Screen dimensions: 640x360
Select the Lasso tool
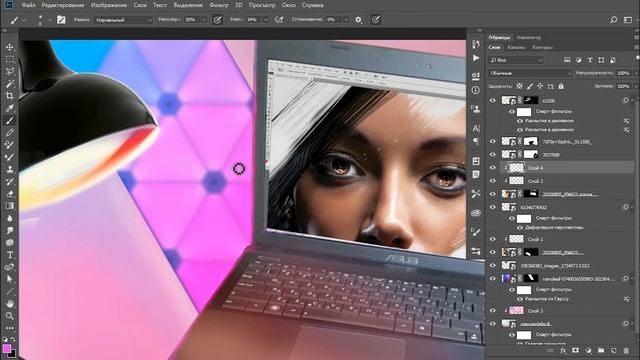(x=9, y=71)
